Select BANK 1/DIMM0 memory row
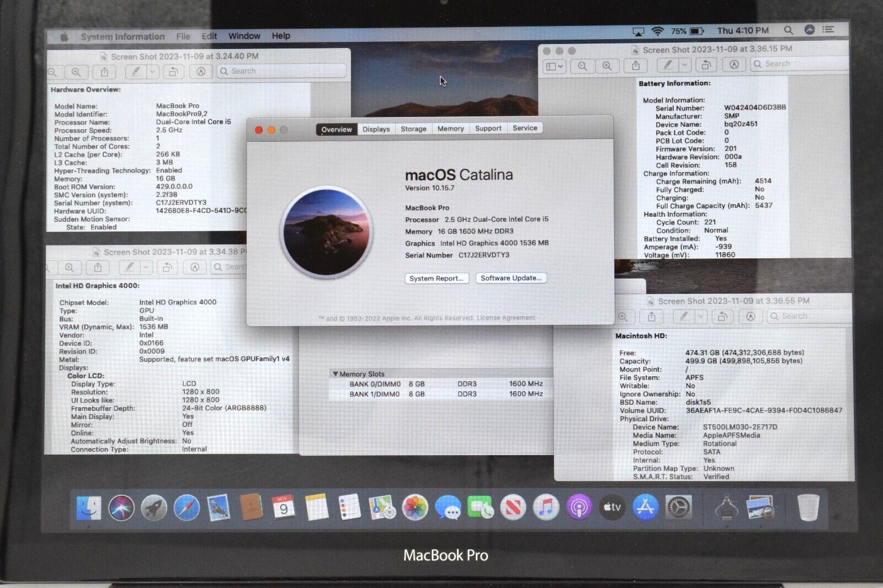This screenshot has height=588, width=883. click(440, 394)
